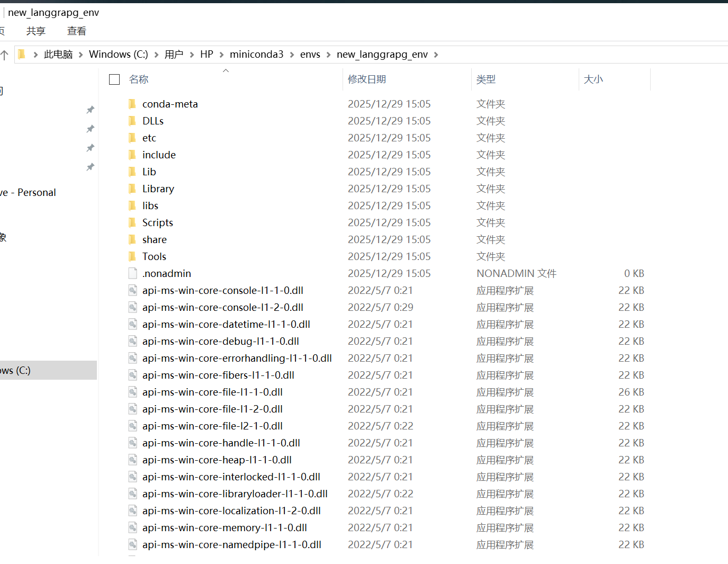Click the 2022/5/7 0:29 date cell
This screenshot has width=728, height=564.
(380, 307)
